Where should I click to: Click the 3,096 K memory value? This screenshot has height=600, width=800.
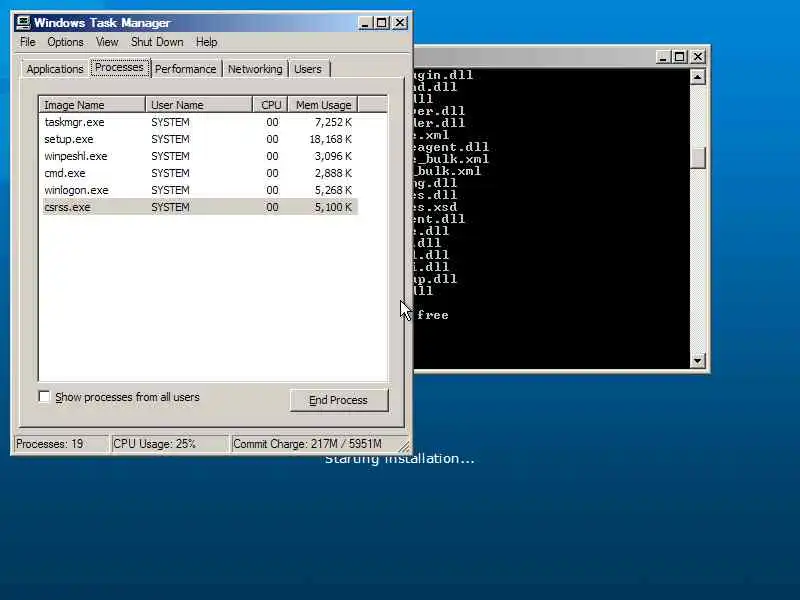tap(333, 156)
